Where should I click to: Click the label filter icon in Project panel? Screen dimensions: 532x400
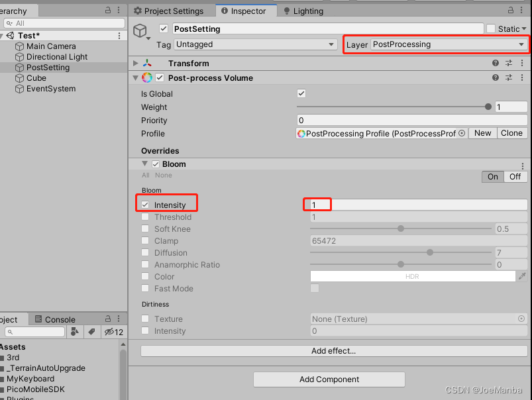pyautogui.click(x=93, y=332)
